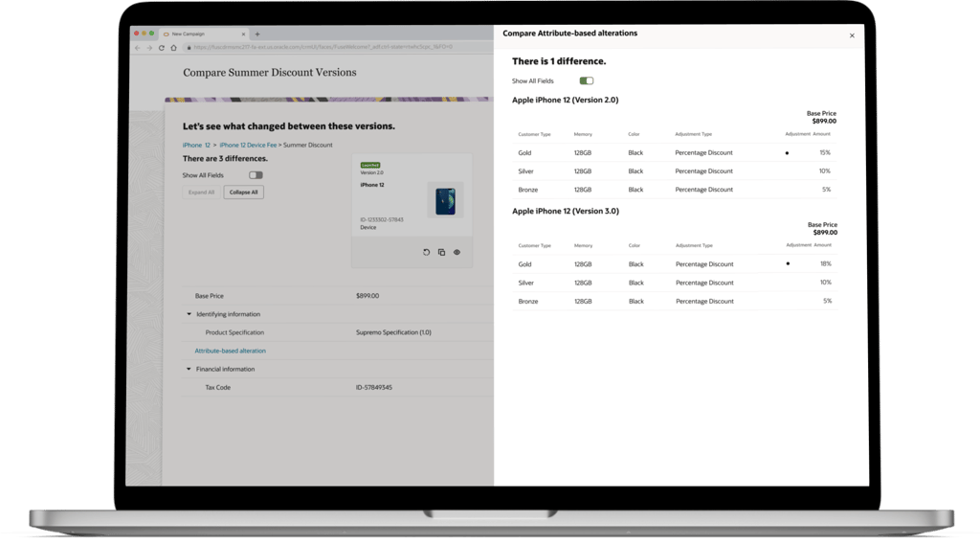The image size is (980, 545).
Task: Close the Compare Attribute-based alterations panel
Action: click(852, 35)
